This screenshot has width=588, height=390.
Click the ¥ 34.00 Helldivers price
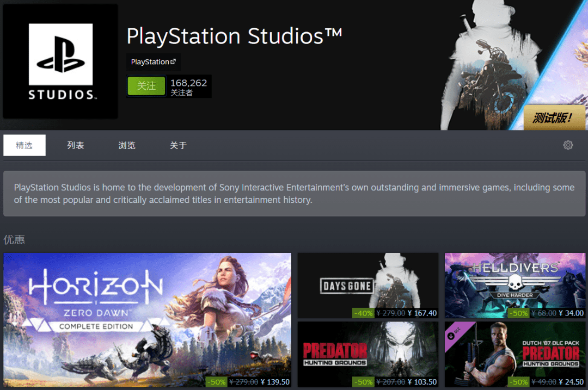point(571,313)
